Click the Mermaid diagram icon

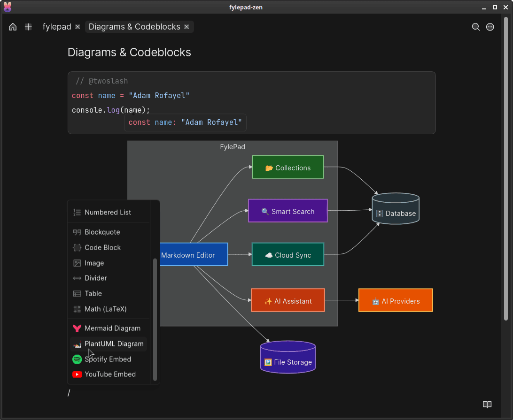tap(77, 328)
